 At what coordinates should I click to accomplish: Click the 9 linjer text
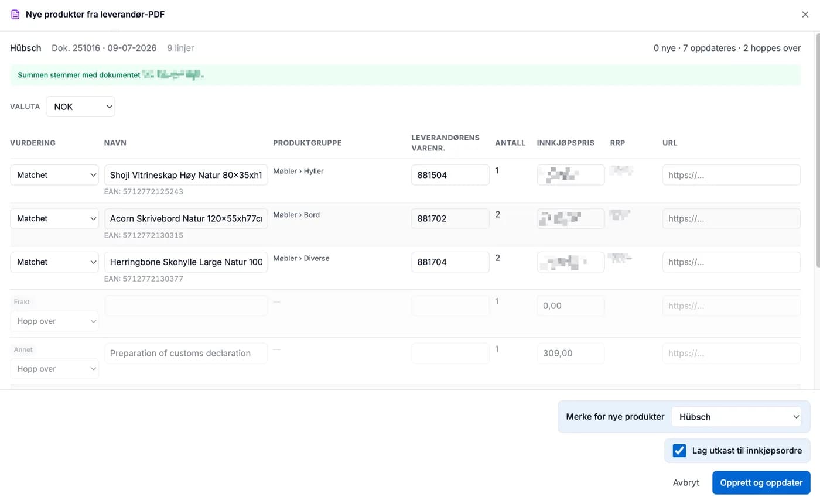(x=180, y=48)
